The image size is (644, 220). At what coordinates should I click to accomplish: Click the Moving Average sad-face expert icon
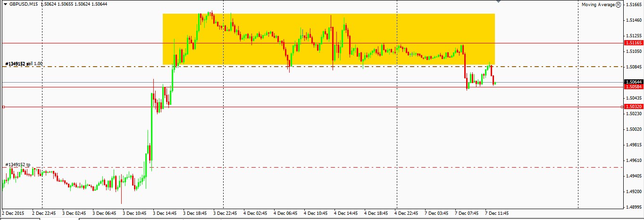pyautogui.click(x=619, y=4)
